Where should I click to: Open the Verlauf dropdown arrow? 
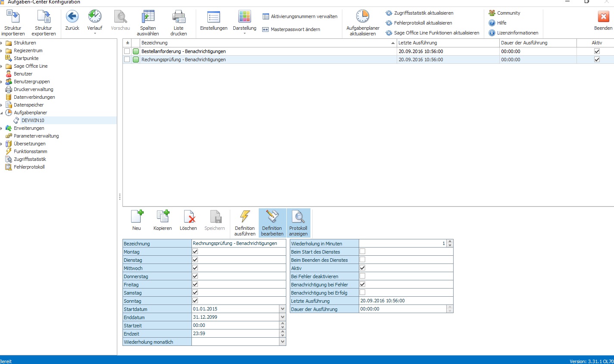(x=95, y=34)
